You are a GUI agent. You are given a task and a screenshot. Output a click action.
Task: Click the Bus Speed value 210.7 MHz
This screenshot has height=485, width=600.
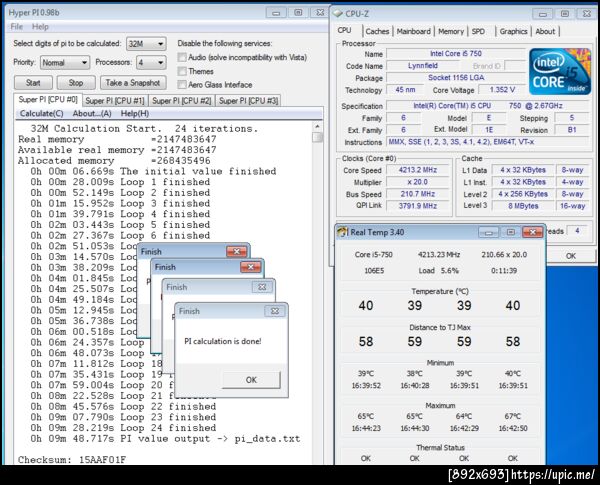[x=417, y=194]
